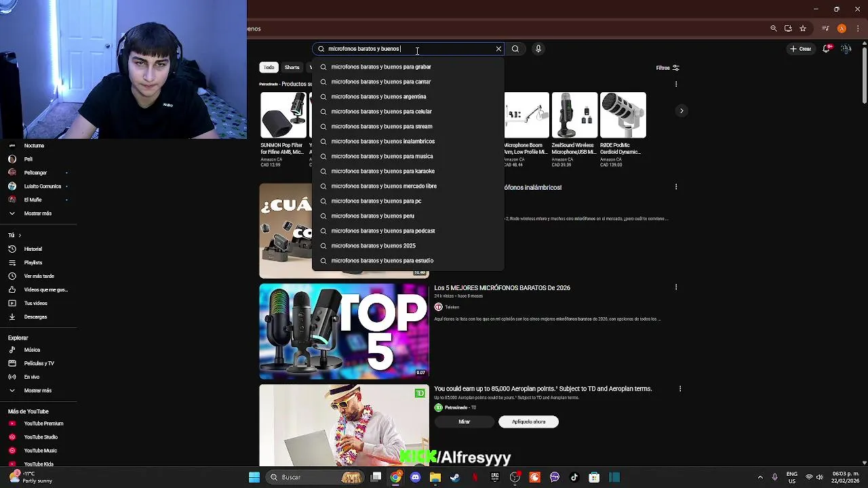
Task: Open Discord from Windows taskbar
Action: coord(416,477)
